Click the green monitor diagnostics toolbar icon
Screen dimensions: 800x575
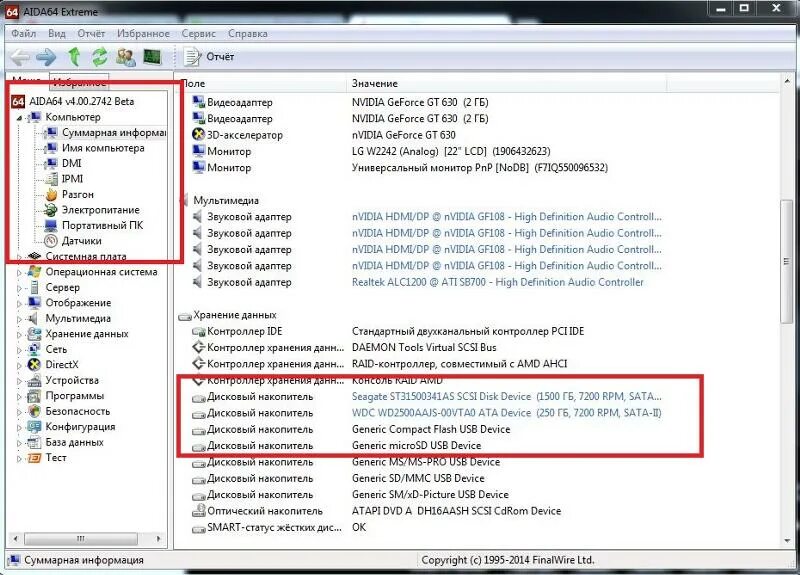tap(152, 57)
